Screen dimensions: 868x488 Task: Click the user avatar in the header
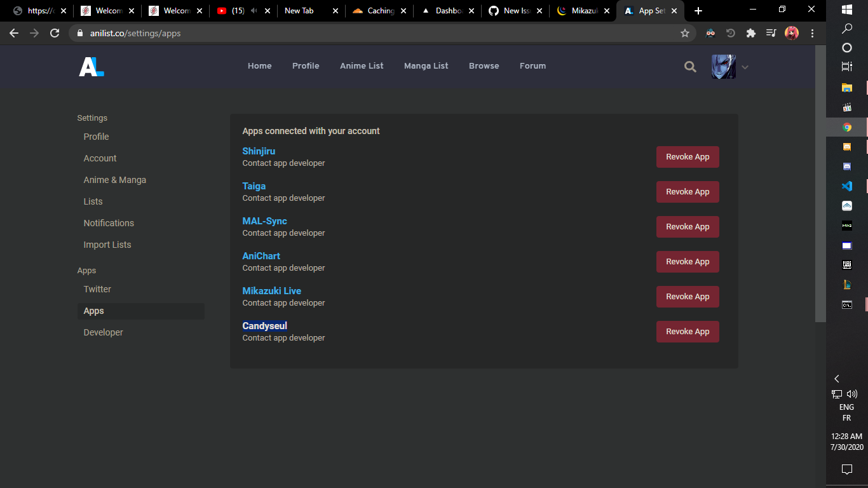[724, 66]
